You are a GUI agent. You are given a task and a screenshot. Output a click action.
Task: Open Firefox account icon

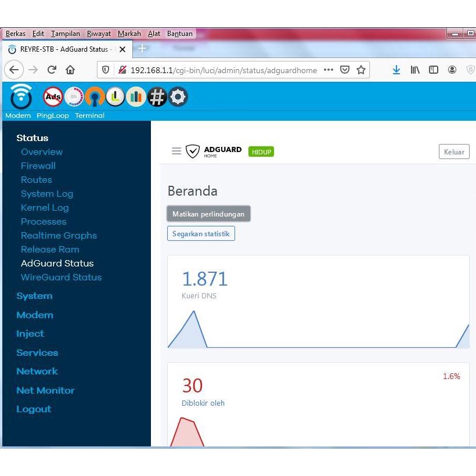pyautogui.click(x=452, y=70)
